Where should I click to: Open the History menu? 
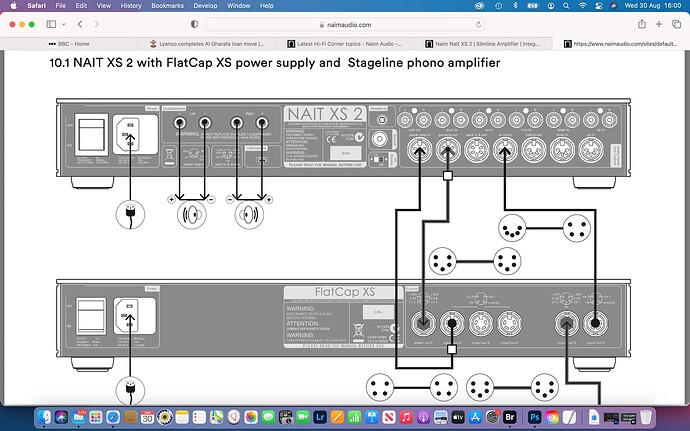click(131, 6)
